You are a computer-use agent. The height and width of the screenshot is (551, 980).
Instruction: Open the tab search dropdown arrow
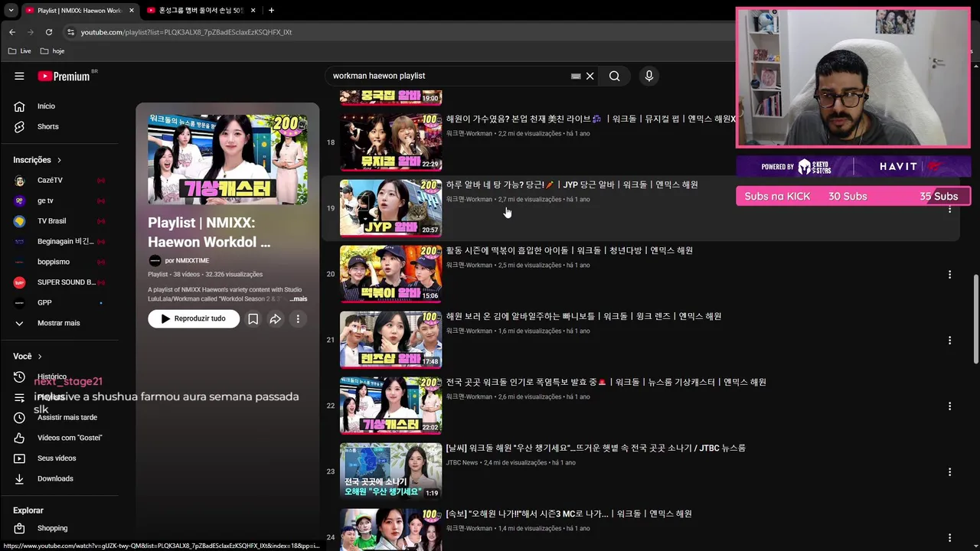10,10
